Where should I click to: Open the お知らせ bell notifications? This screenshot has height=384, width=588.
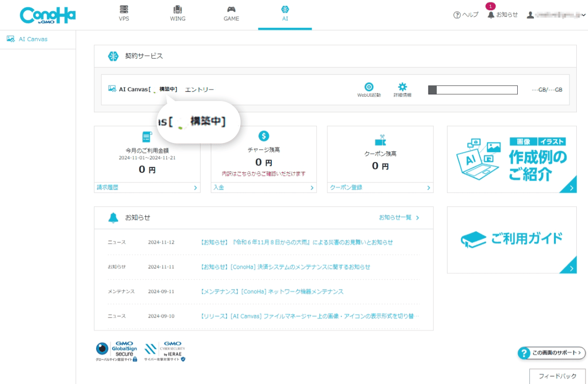pyautogui.click(x=503, y=15)
